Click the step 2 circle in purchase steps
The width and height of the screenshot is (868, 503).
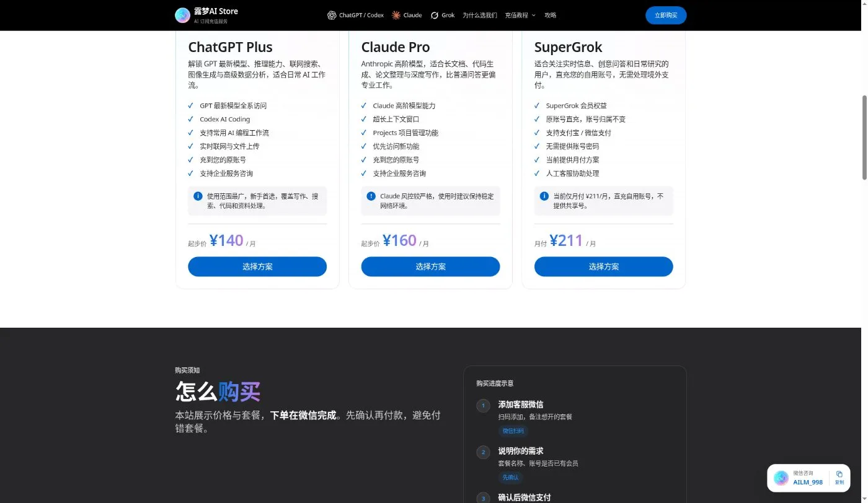pos(483,452)
